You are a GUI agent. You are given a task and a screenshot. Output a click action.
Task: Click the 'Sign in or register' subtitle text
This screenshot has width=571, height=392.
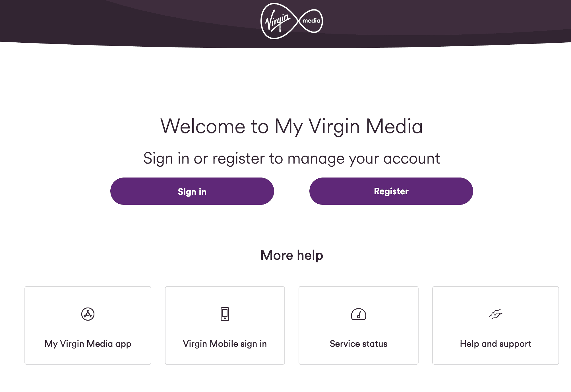(291, 158)
